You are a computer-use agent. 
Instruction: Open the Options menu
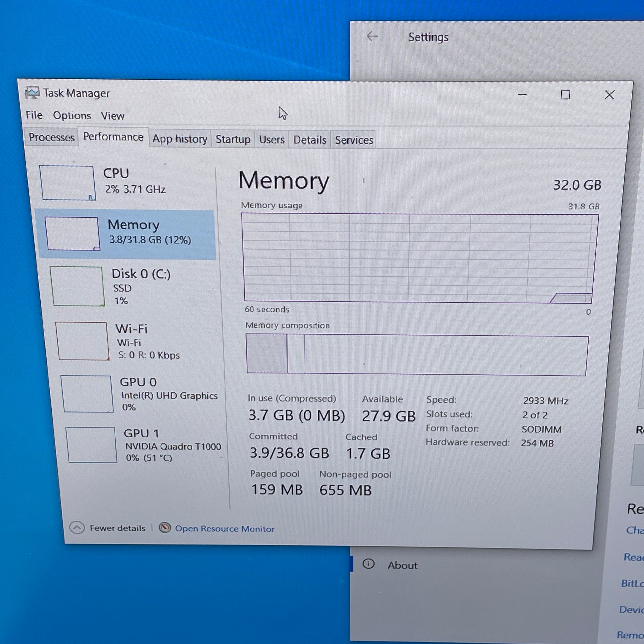tap(72, 116)
